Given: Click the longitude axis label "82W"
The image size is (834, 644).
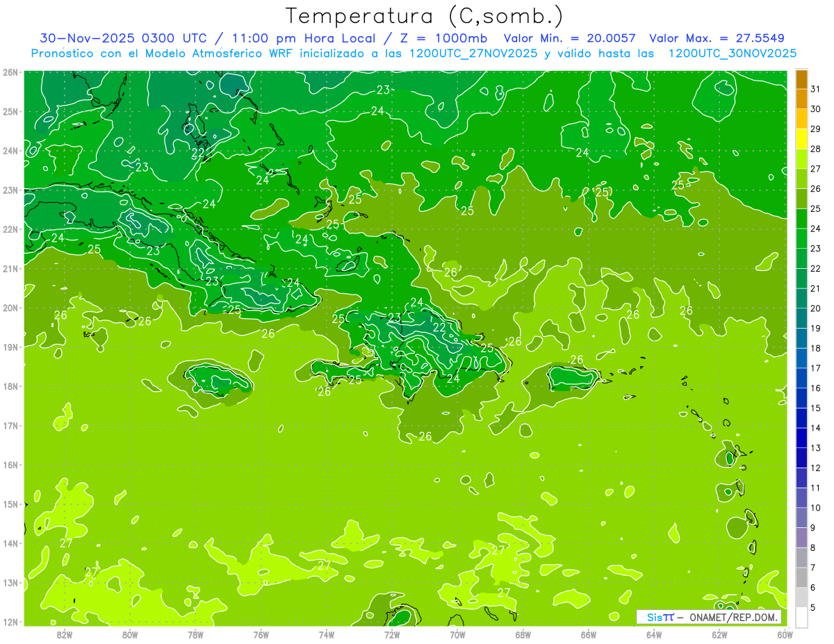Looking at the screenshot, I should click(x=65, y=634).
